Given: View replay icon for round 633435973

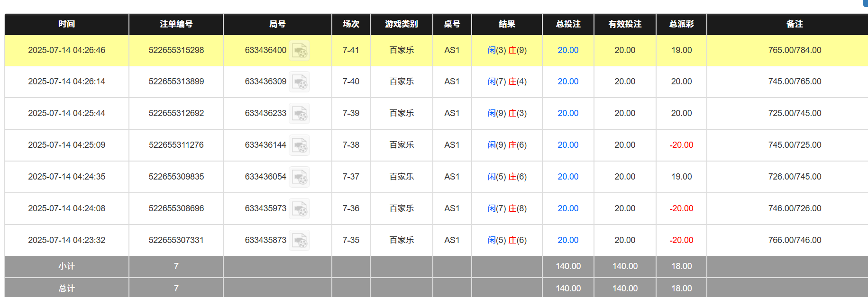Looking at the screenshot, I should click(x=300, y=209).
